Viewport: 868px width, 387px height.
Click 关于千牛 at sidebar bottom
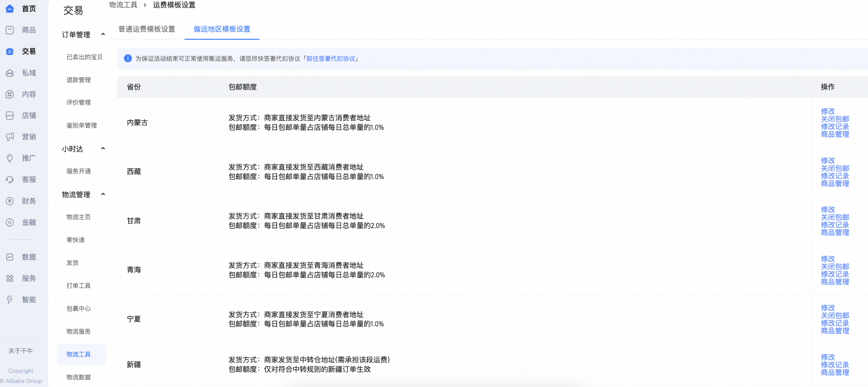[x=21, y=351]
